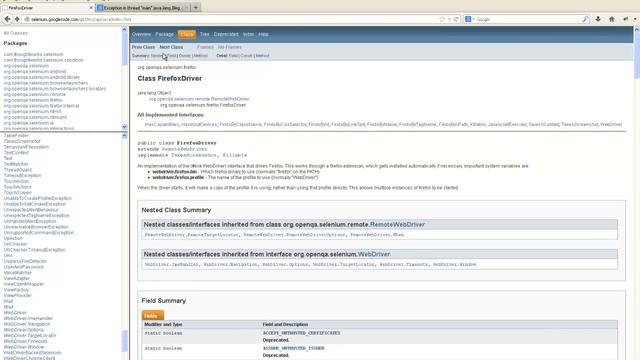
Task: Click the Google search box
Action: click(x=528, y=19)
